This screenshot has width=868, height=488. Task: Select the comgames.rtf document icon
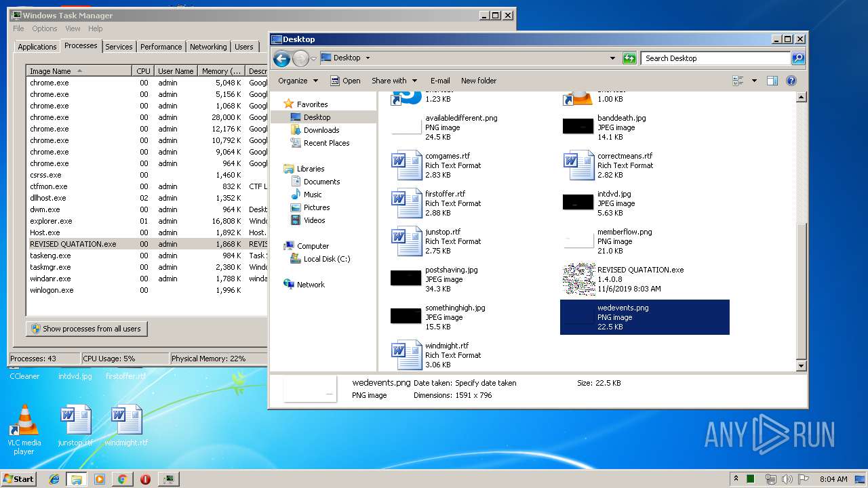407,165
